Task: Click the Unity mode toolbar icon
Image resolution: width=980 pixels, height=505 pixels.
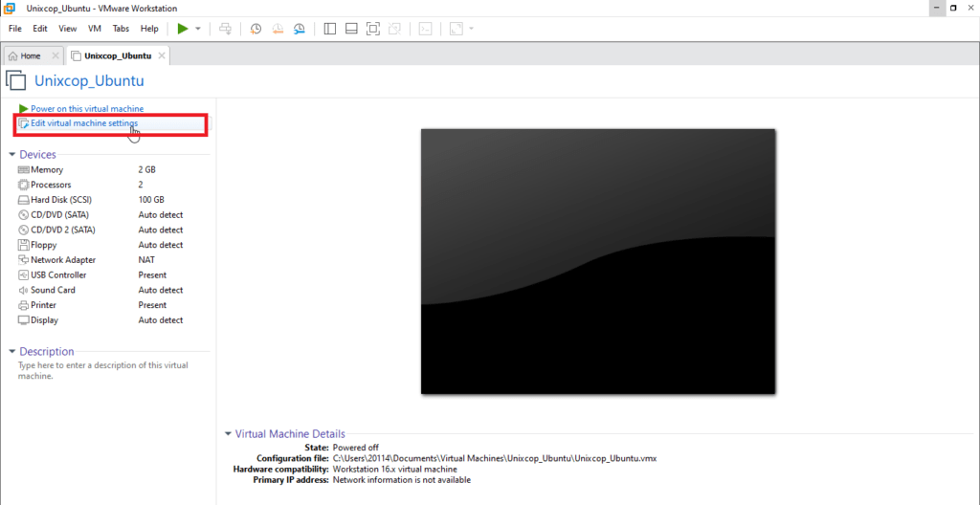Action: [394, 29]
